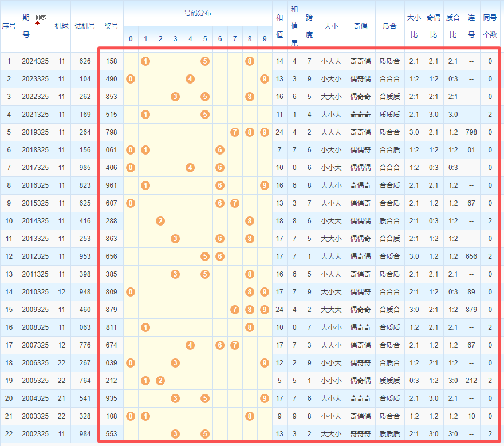Image resolution: width=504 pixels, height=446 pixels.
Task: Click the 序号 column header
Action: (x=9, y=26)
